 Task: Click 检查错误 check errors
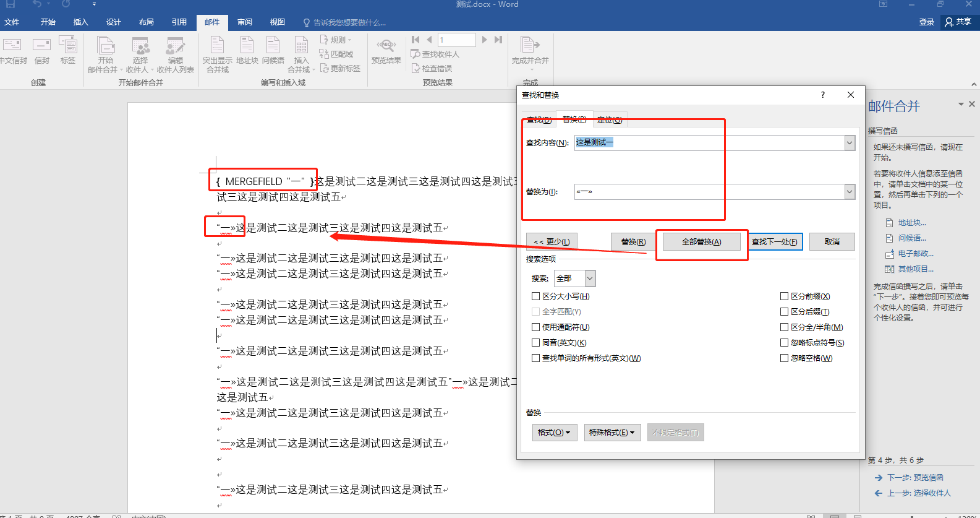click(432, 68)
